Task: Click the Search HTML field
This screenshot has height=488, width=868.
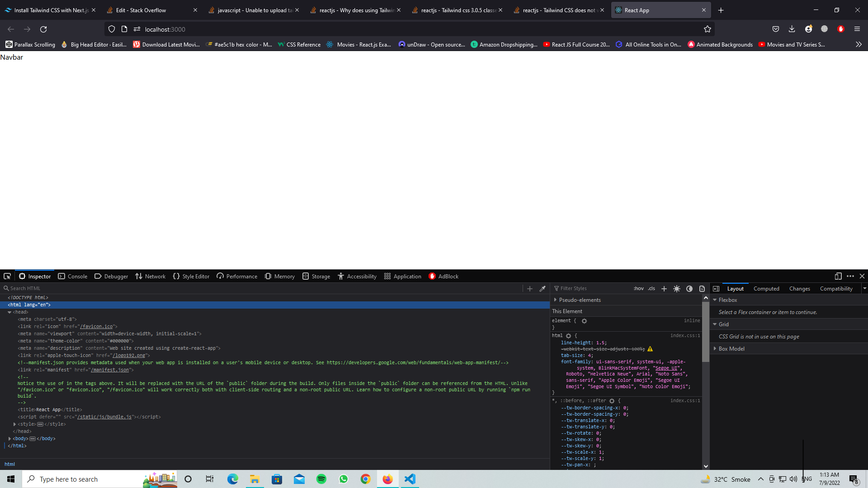Action: [262, 288]
